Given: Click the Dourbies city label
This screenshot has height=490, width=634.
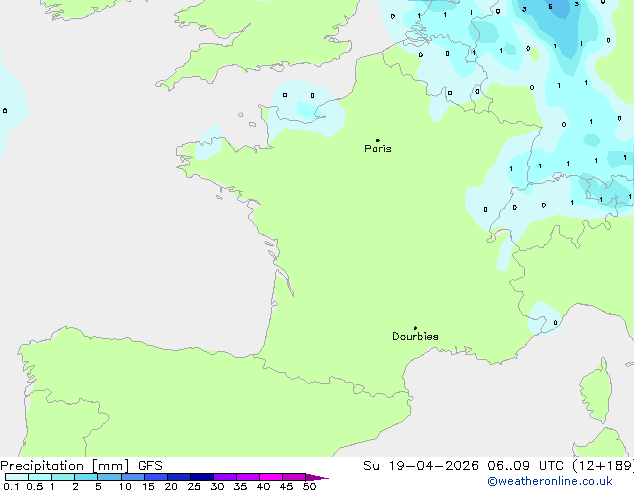Looking at the screenshot, I should click(415, 336).
